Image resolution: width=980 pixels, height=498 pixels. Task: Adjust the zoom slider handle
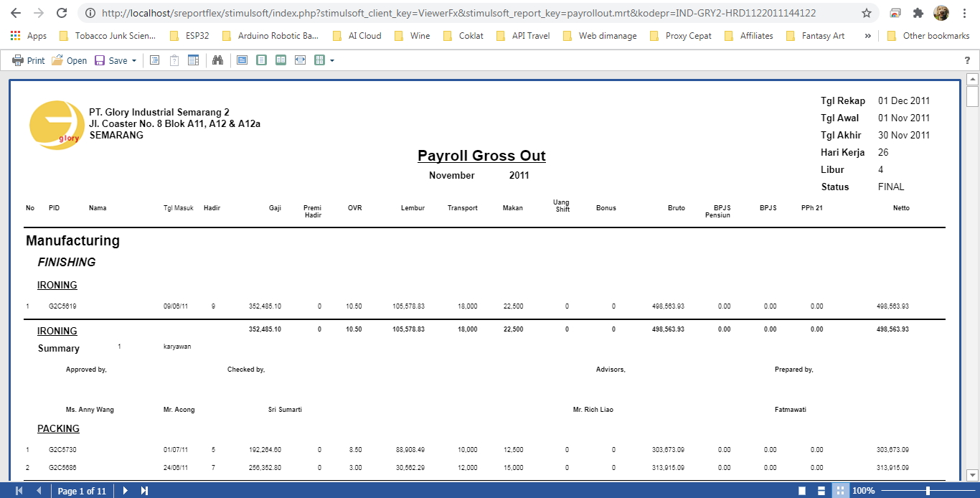point(928,491)
